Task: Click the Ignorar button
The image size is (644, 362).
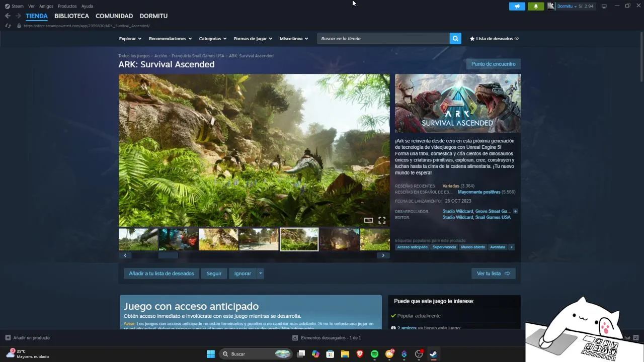Action: [243, 274]
